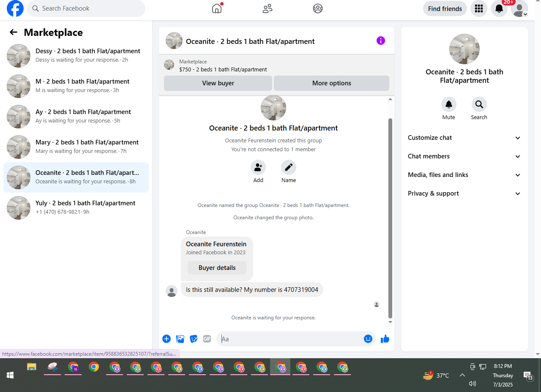Choose a sticker icon
541x392 pixels.
[194, 339]
